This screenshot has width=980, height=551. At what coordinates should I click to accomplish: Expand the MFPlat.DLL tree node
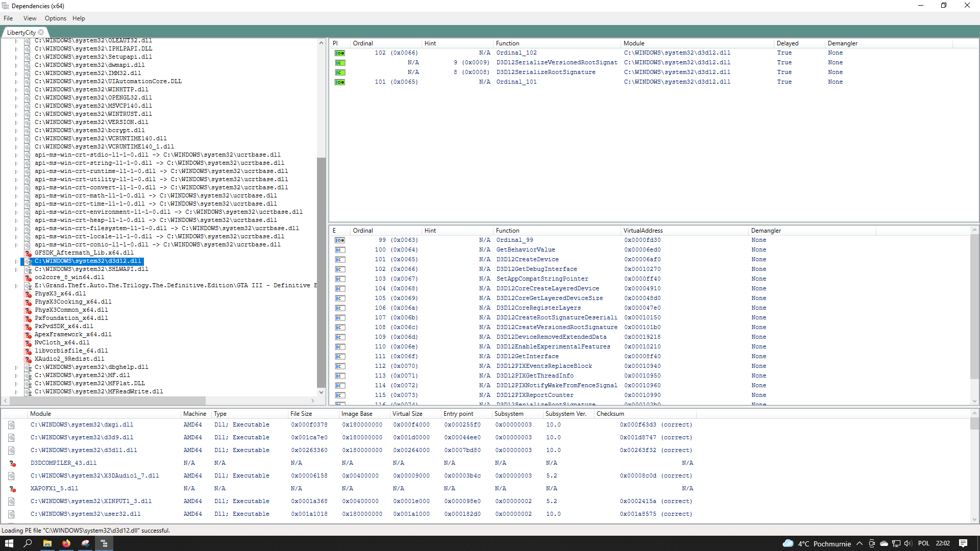coord(16,384)
